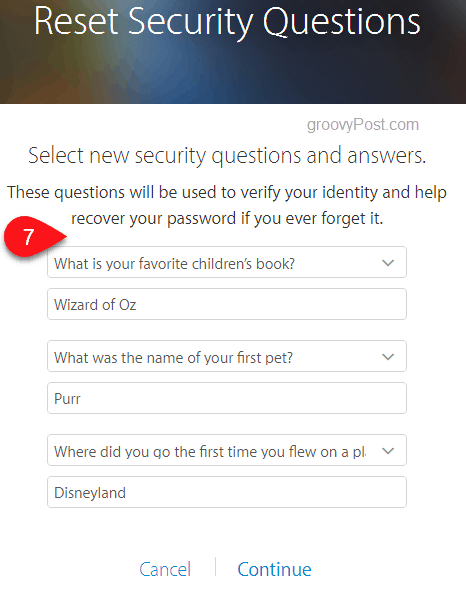Click the groovyPost.com watermark

coord(363,125)
